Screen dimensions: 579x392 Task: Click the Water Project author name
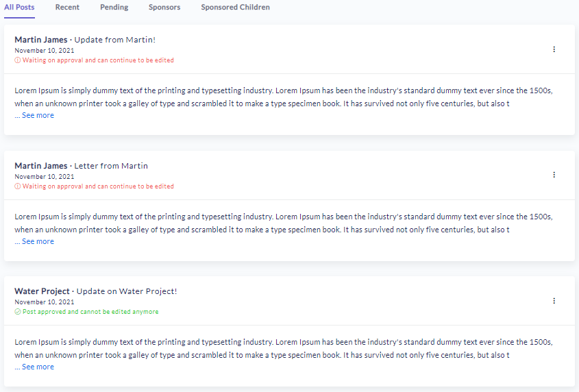click(x=42, y=291)
